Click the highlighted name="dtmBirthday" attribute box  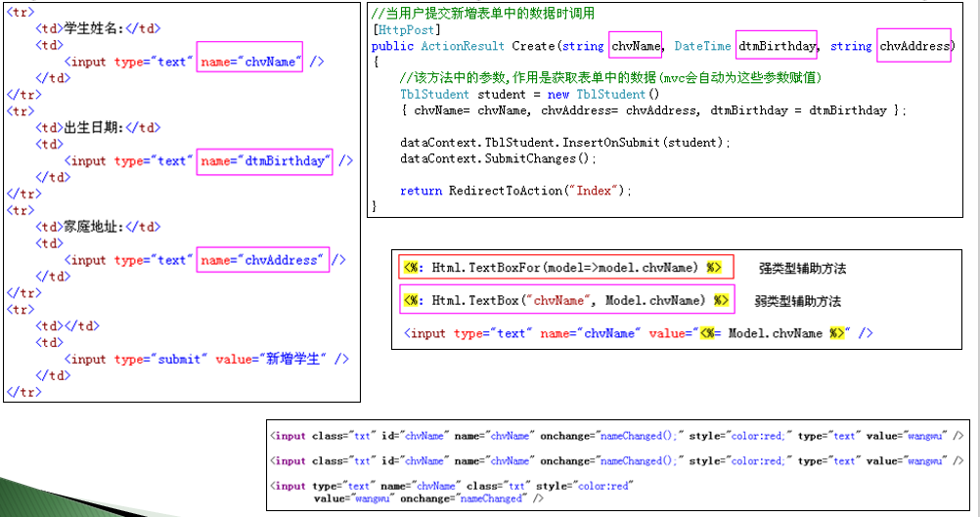[x=264, y=160]
